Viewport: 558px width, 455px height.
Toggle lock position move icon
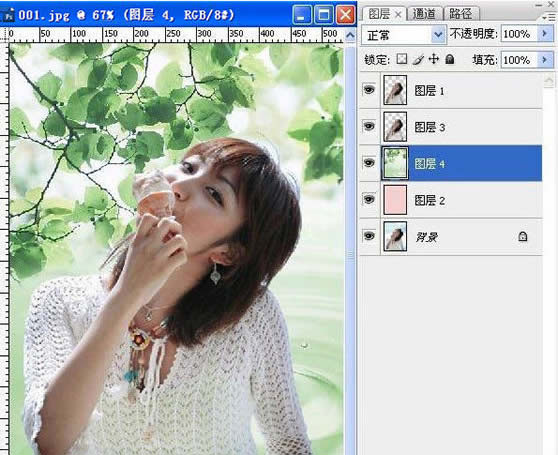[434, 59]
